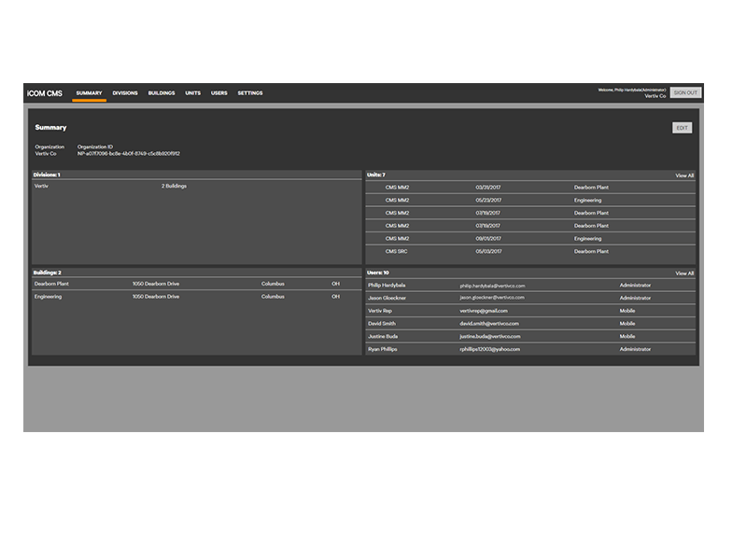Open the Units tab
Screen dimensions: 747x560
(193, 92)
